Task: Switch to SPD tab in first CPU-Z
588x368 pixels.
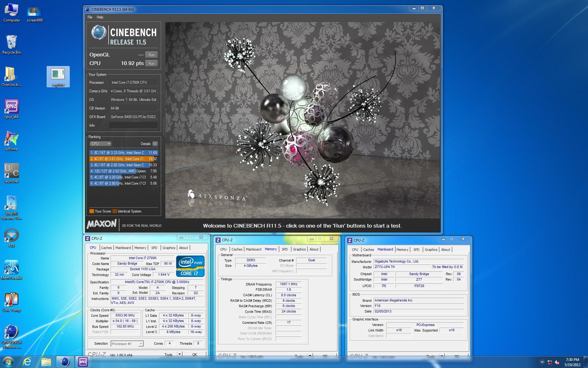Action: click(154, 248)
